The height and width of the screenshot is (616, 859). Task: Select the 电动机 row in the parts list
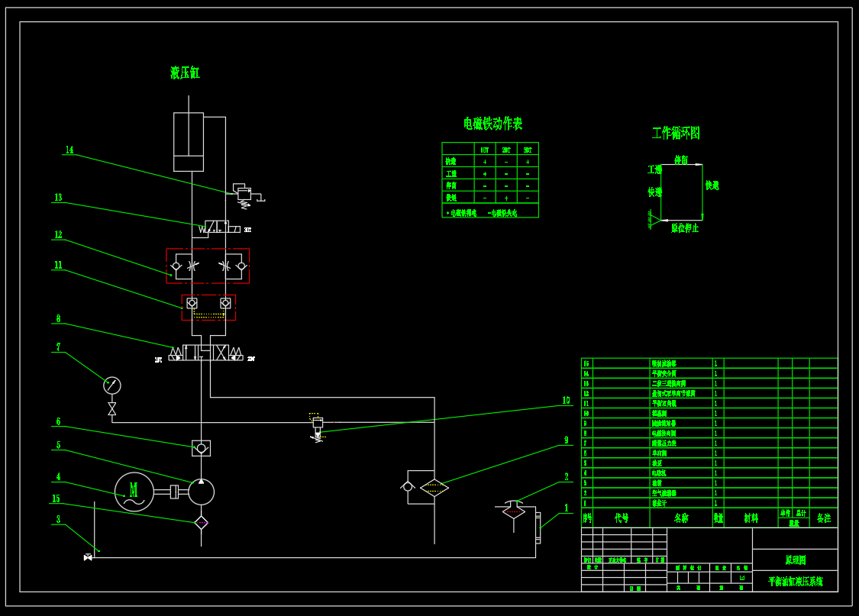[x=660, y=472]
